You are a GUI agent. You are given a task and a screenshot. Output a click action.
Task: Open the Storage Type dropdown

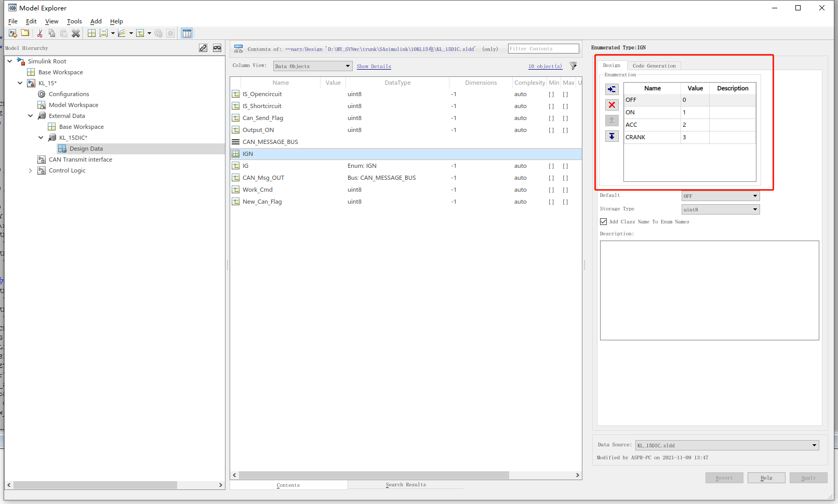721,209
